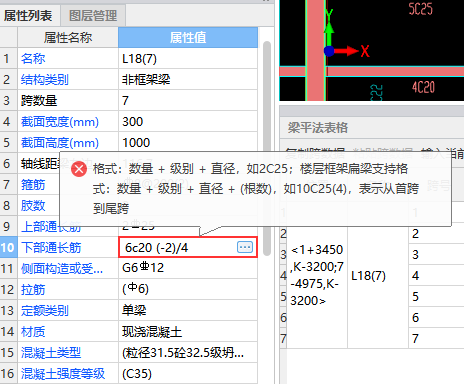Image resolution: width=464 pixels, height=384 pixels.
Task: Click the 属性值 column header
Action: pyautogui.click(x=188, y=37)
